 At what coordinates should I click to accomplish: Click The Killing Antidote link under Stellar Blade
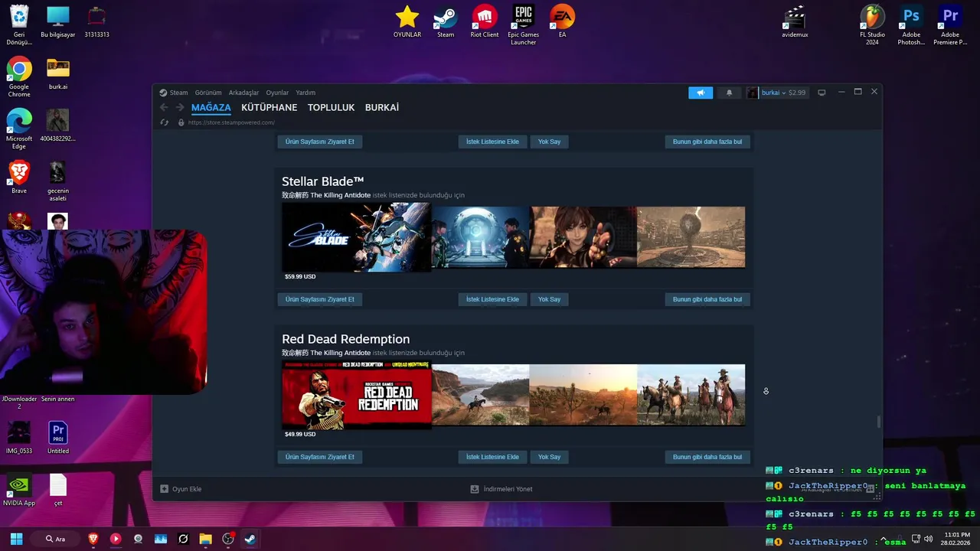pos(326,195)
